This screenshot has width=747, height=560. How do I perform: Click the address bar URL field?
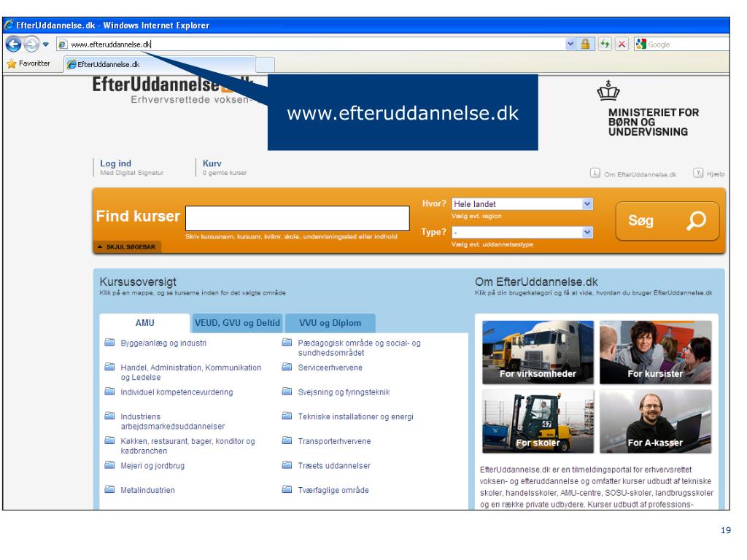310,44
